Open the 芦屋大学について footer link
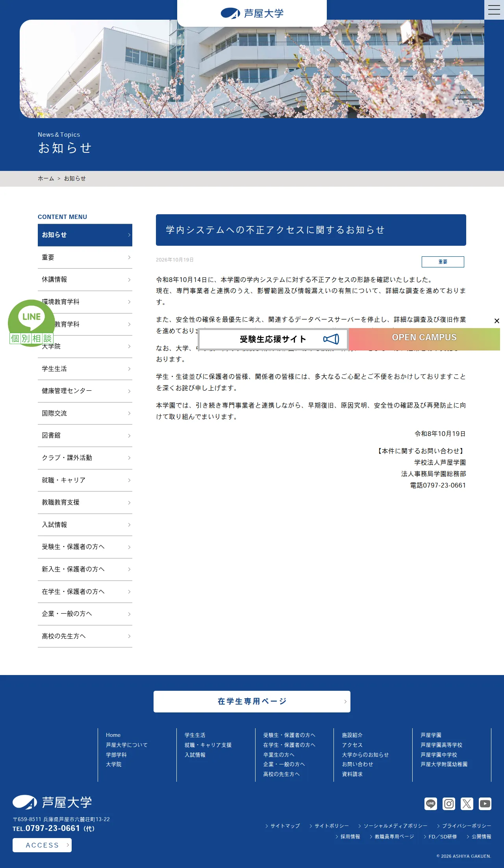 pos(127,745)
